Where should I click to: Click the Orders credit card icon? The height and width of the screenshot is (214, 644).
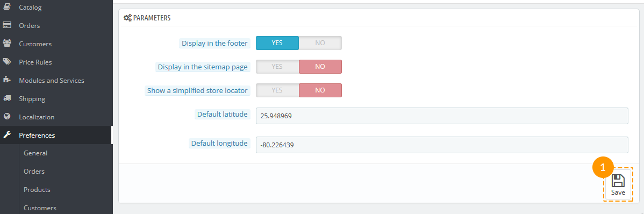click(6, 25)
